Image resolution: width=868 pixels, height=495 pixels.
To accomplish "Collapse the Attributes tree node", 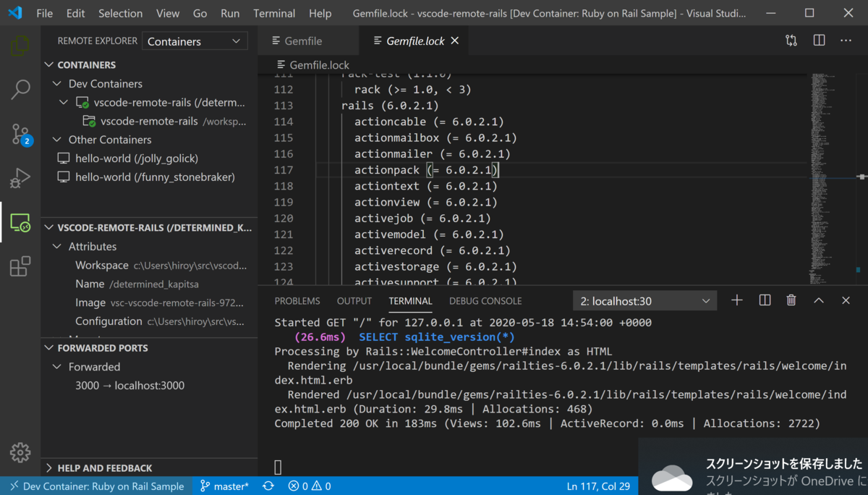I will pyautogui.click(x=57, y=247).
